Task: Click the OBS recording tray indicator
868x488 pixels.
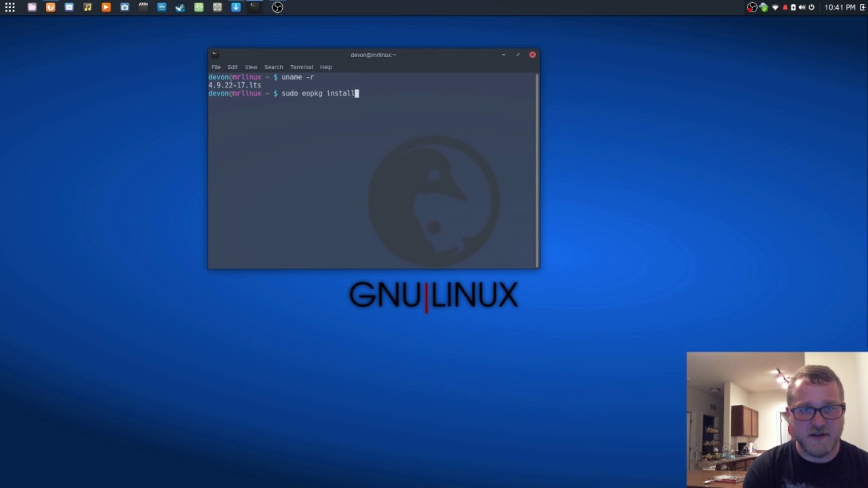Action: click(x=752, y=7)
